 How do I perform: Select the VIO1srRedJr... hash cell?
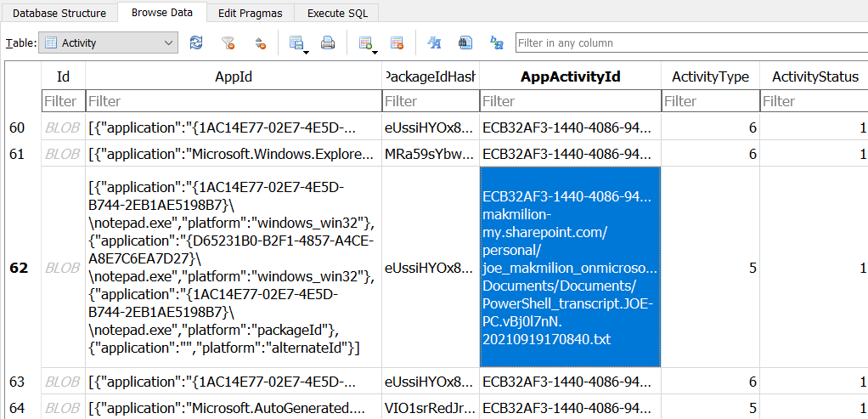(431, 408)
